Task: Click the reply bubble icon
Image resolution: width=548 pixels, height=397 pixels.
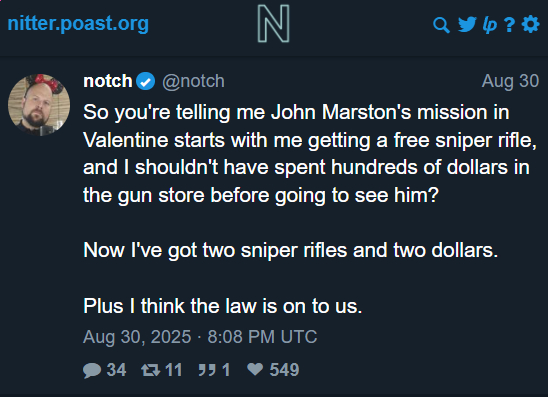Action: 92,370
